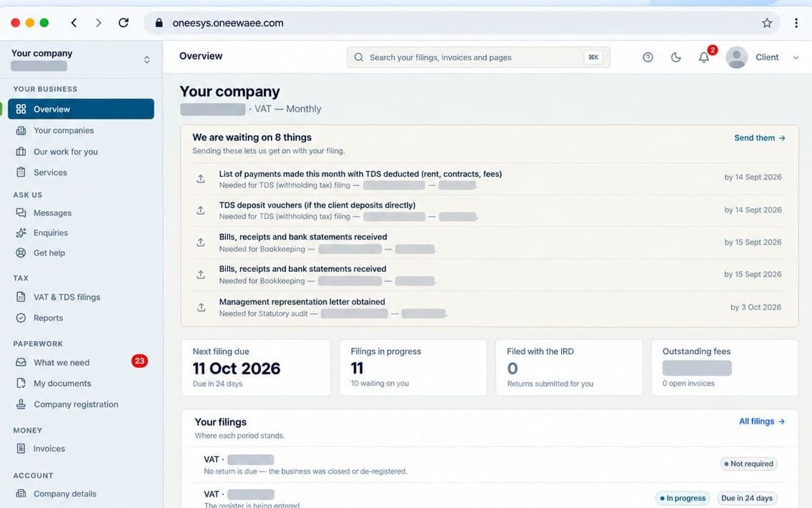Click the Company details building icon
This screenshot has width=812, height=508.
[21, 494]
